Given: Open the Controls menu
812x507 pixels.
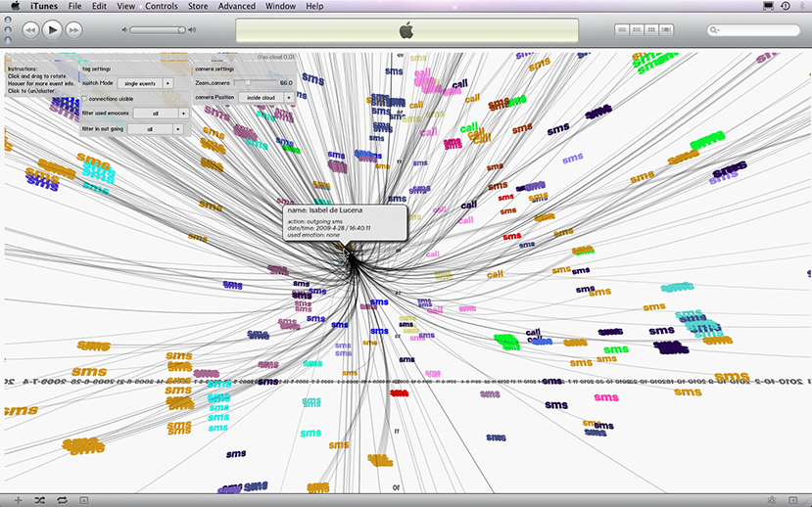Looking at the screenshot, I should 161,6.
